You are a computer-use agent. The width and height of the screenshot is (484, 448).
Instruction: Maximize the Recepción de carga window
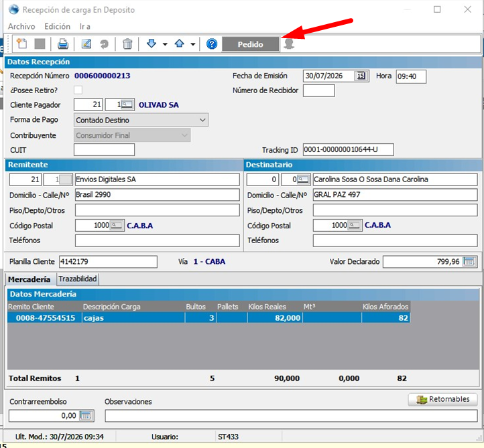(437, 9)
